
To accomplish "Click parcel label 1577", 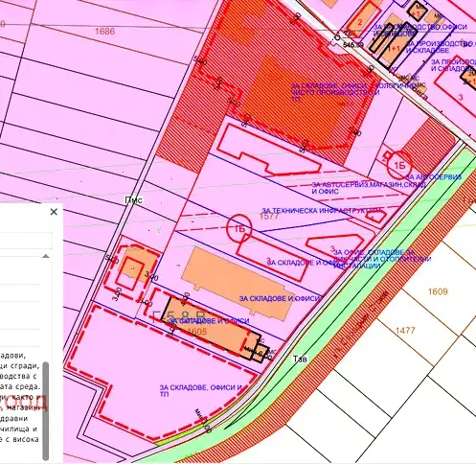I will click(269, 217).
